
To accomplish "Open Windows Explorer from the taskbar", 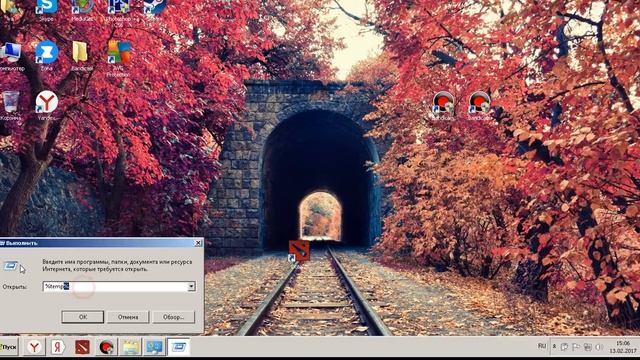I will pos(131,347).
